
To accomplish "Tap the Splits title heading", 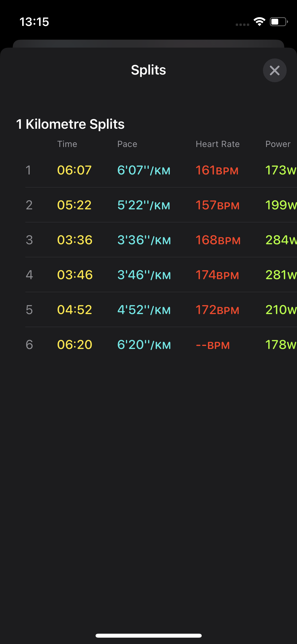I will (x=148, y=70).
